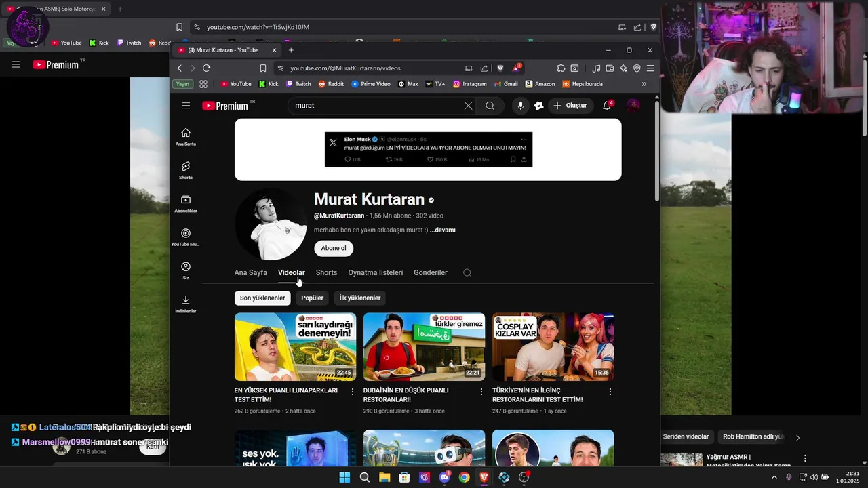Open browser extensions puzzle icon
This screenshot has height=488, width=868.
click(561, 68)
